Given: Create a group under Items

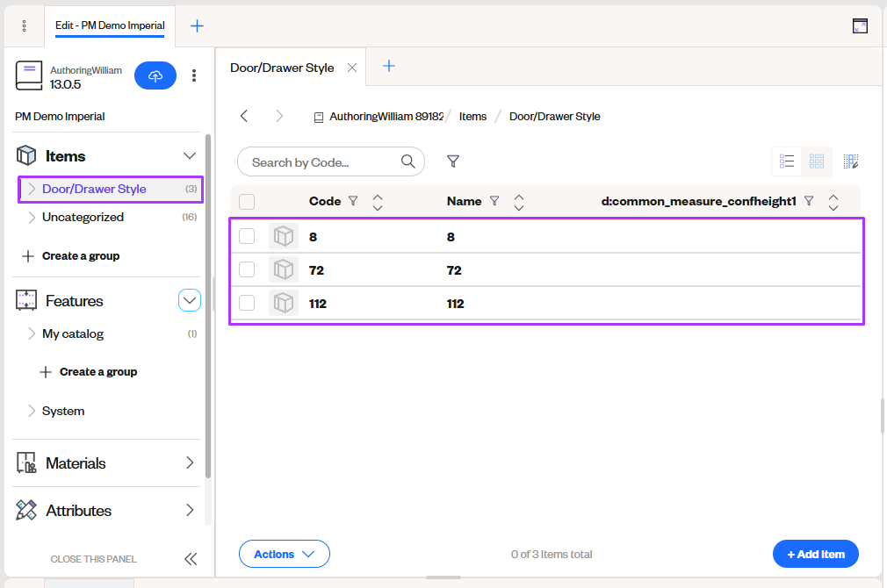Looking at the screenshot, I should click(x=71, y=256).
